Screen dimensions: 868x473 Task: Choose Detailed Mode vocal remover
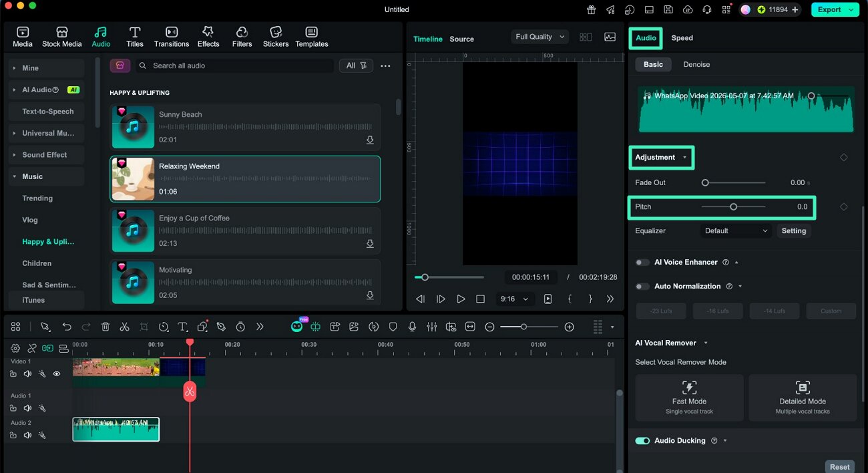(x=803, y=398)
